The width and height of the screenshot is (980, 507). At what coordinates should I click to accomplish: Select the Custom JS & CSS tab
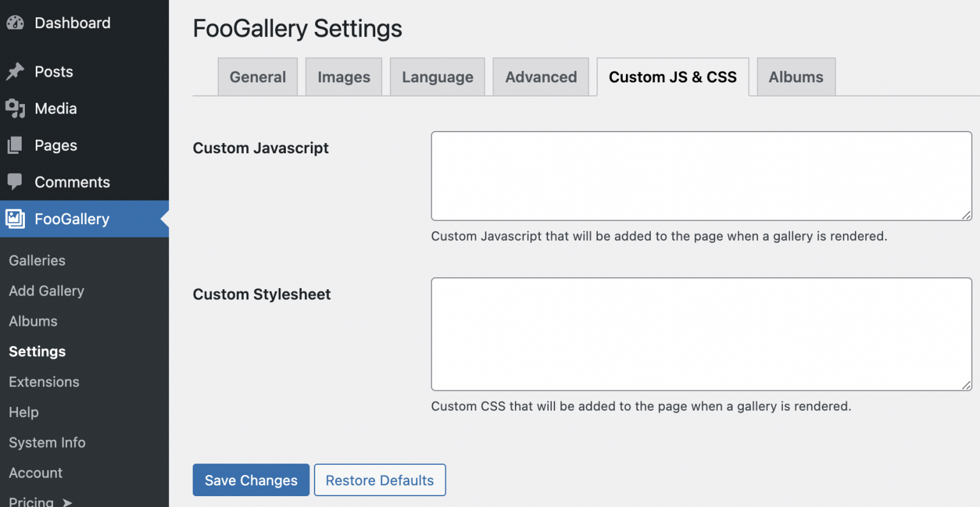[x=673, y=77]
